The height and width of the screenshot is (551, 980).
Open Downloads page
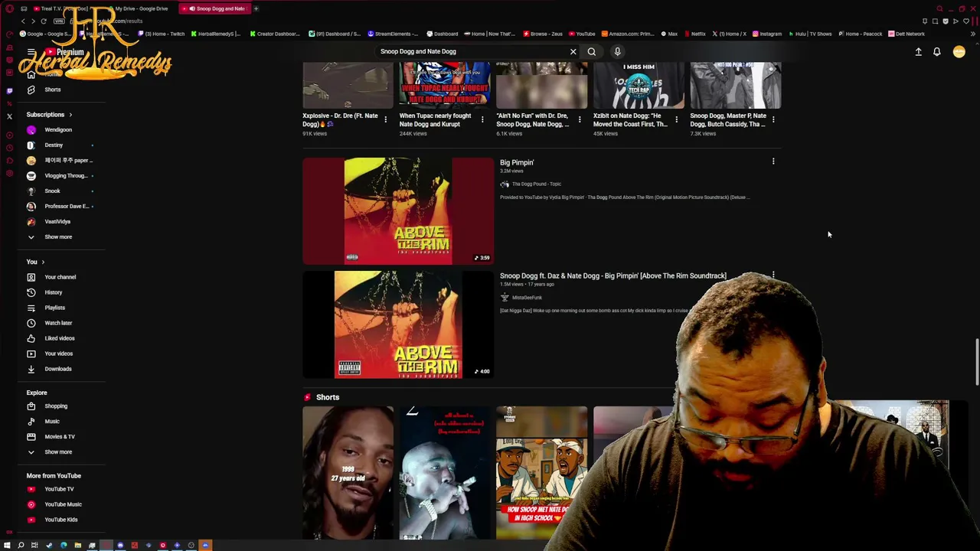click(x=58, y=369)
